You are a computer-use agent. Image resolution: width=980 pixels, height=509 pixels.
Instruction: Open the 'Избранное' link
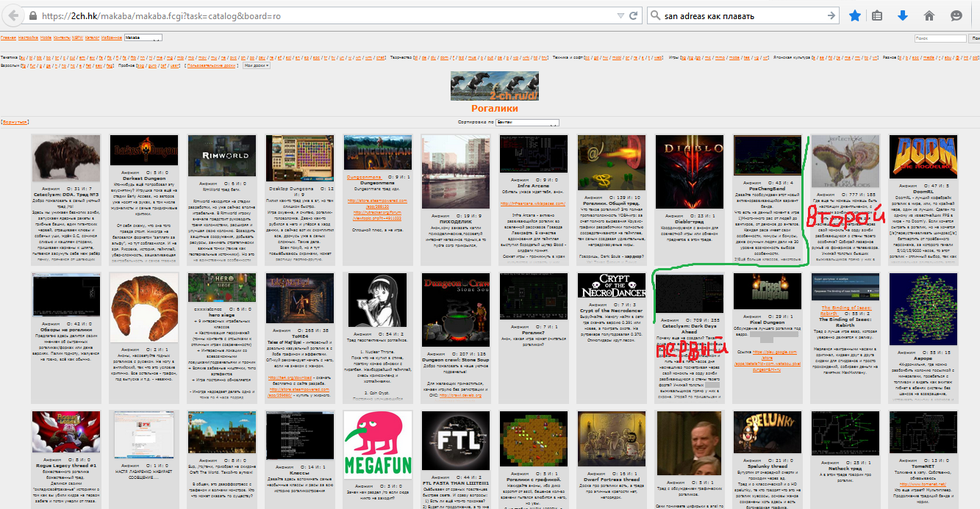(112, 37)
